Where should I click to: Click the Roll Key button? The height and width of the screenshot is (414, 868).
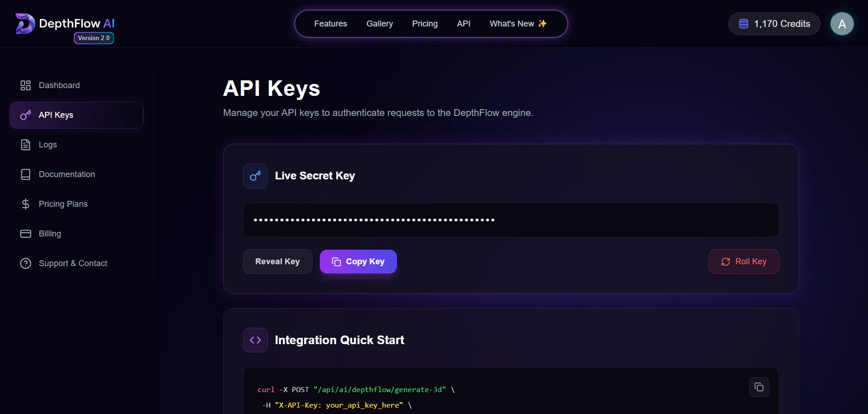click(744, 262)
